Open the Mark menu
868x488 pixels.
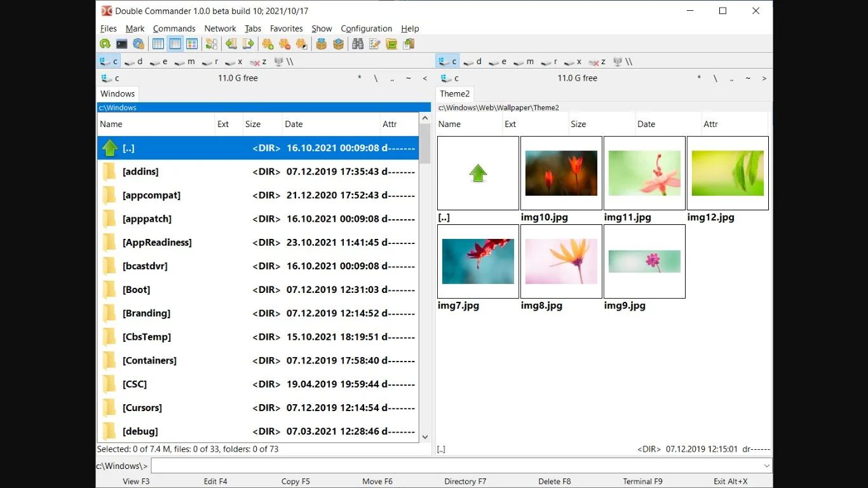click(135, 29)
